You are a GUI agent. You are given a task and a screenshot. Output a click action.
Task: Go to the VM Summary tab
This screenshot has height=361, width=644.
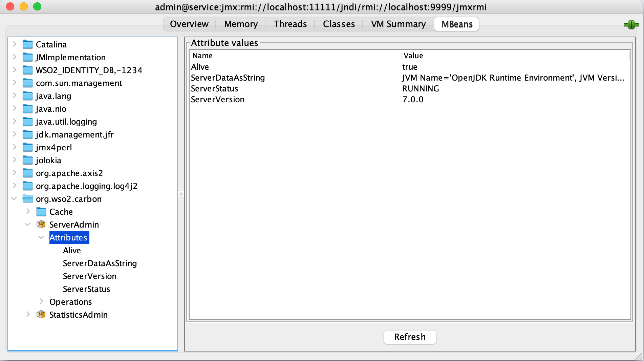pyautogui.click(x=399, y=24)
